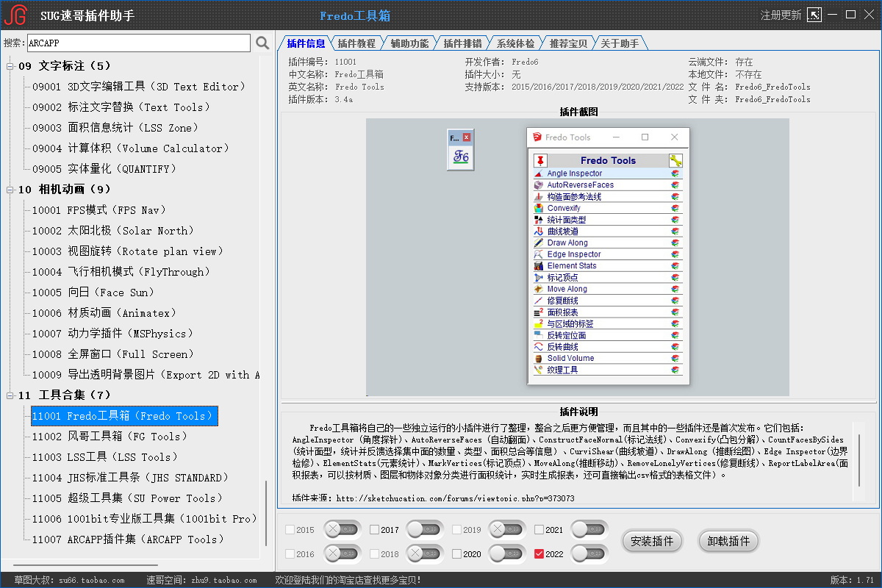Select 09004 计算体积 (Volume Calculator)
The height and width of the screenshot is (588, 882).
pyautogui.click(x=131, y=148)
